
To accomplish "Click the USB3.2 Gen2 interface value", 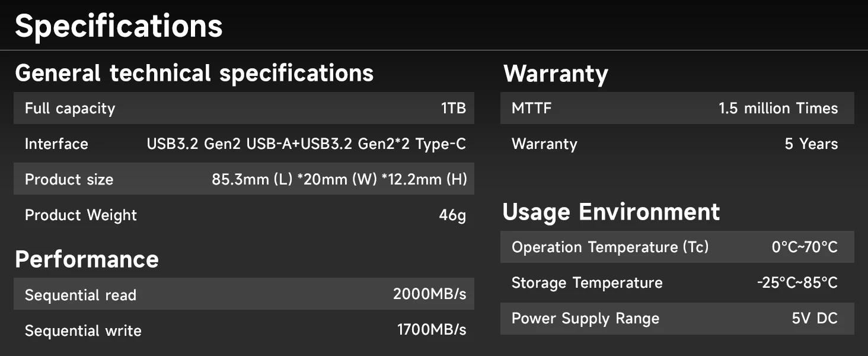I will click(x=306, y=144).
